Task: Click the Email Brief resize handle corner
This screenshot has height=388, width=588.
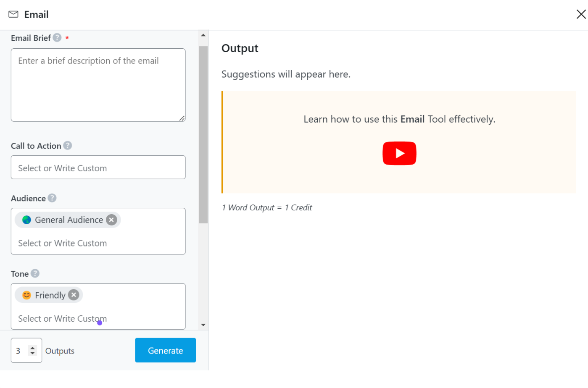Action: [x=182, y=118]
